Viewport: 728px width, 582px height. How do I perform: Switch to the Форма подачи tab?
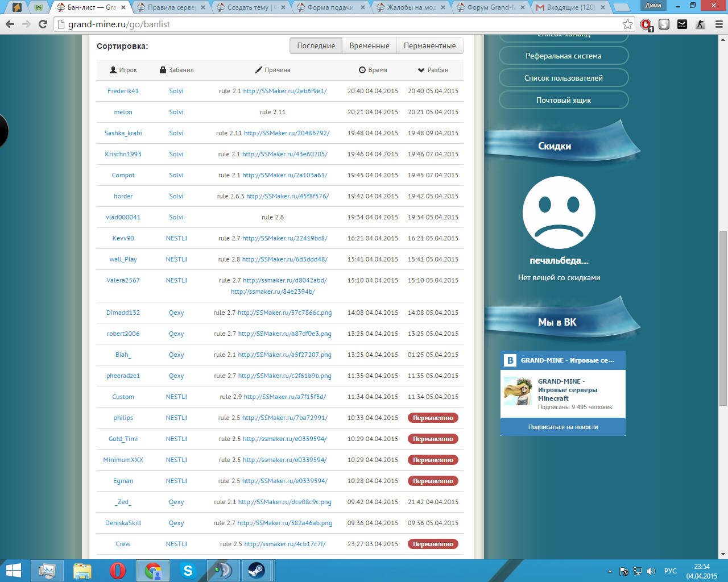330,7
